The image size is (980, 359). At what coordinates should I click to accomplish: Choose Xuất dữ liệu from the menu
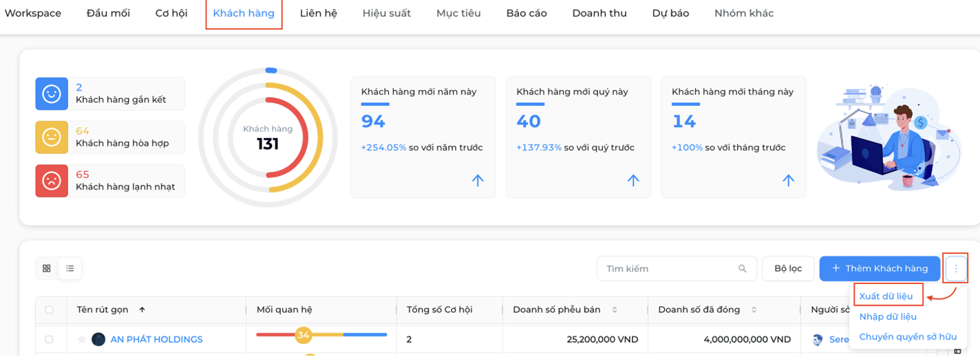click(x=886, y=296)
